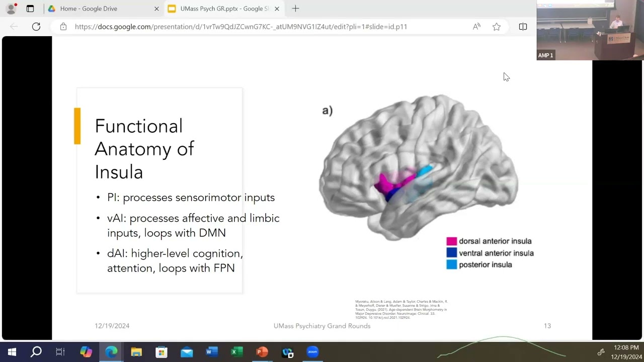Click the figure panel label a)
The height and width of the screenshot is (362, 644).
[x=328, y=110]
